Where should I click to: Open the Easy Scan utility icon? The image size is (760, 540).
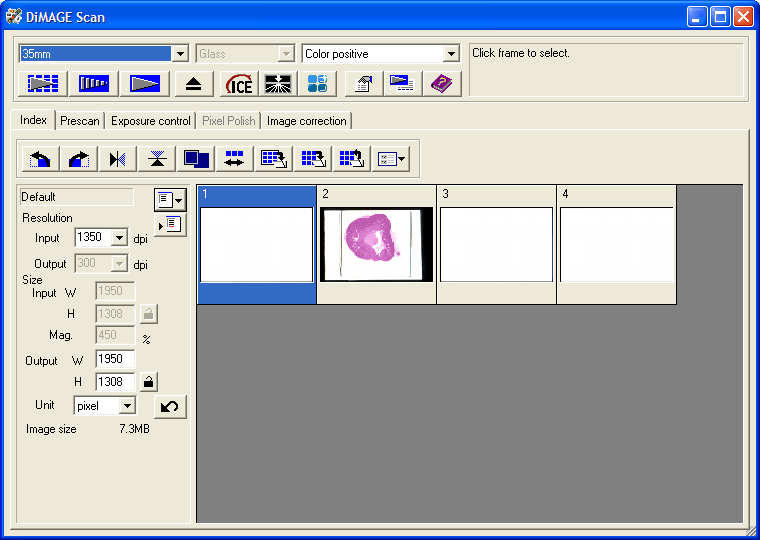click(x=402, y=83)
